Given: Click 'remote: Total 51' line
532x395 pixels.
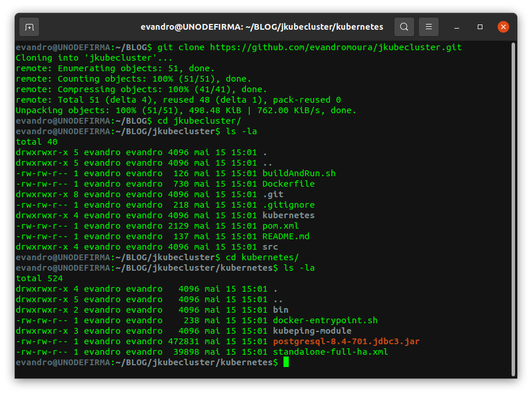Looking at the screenshot, I should 178,100.
